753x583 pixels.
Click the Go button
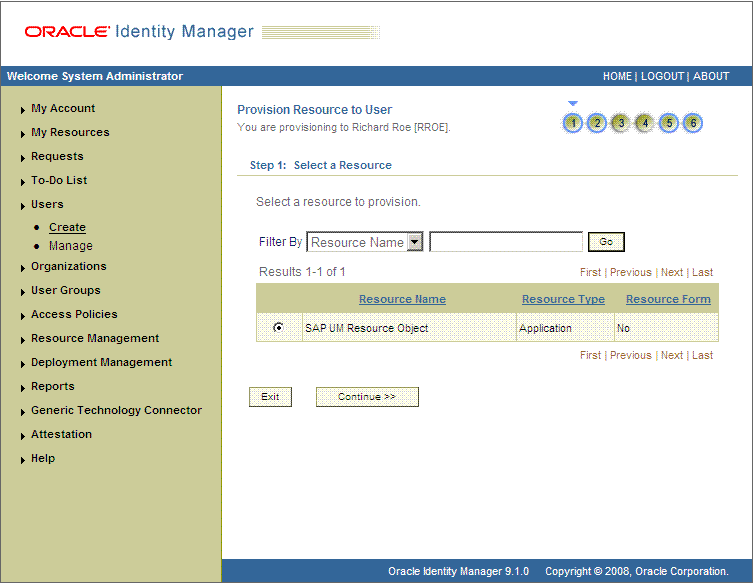606,242
